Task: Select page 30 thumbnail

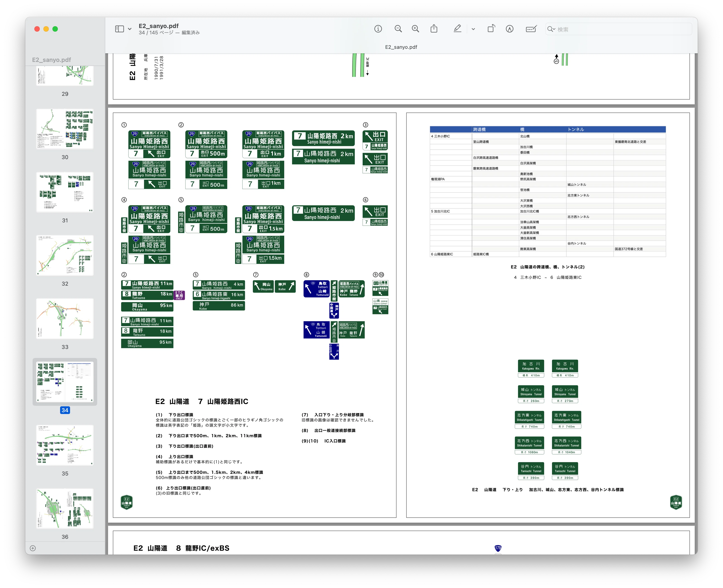Action: 65,129
